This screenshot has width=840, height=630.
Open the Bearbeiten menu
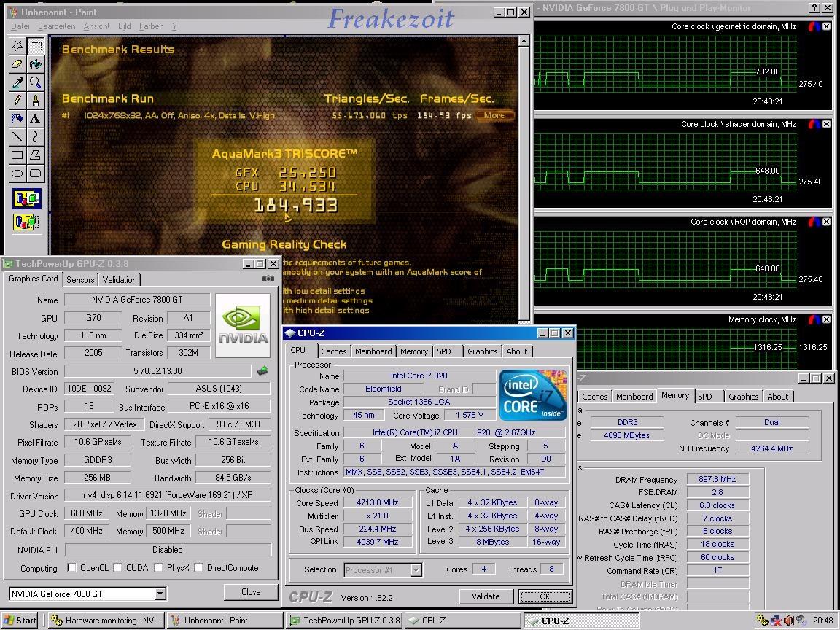pos(57,26)
